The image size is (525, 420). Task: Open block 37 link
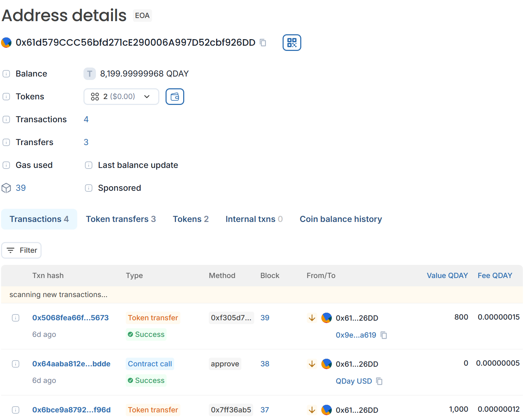tap(265, 410)
